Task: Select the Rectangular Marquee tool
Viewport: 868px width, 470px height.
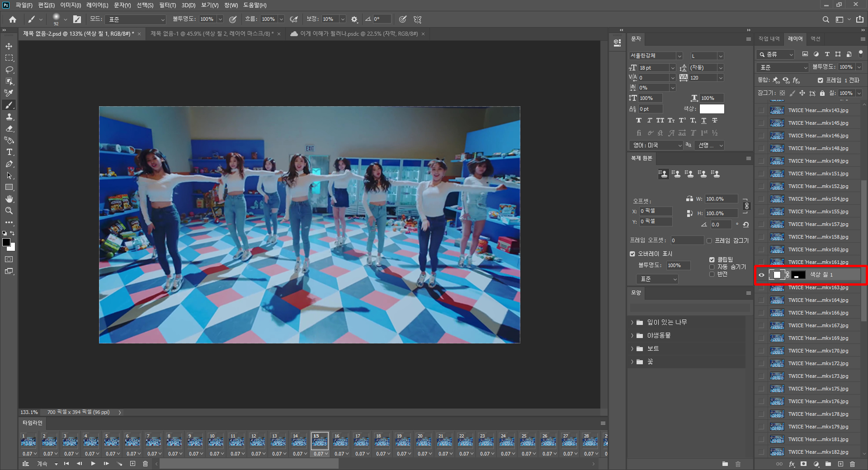Action: 9,58
